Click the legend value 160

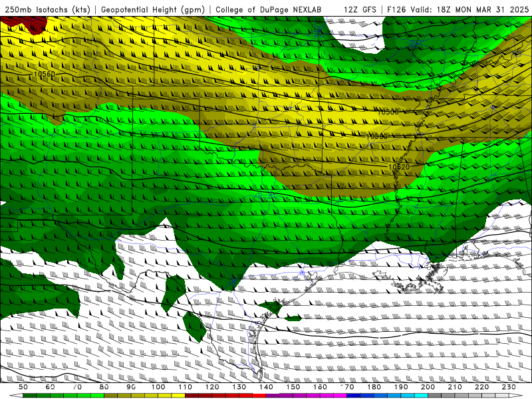coord(320,387)
